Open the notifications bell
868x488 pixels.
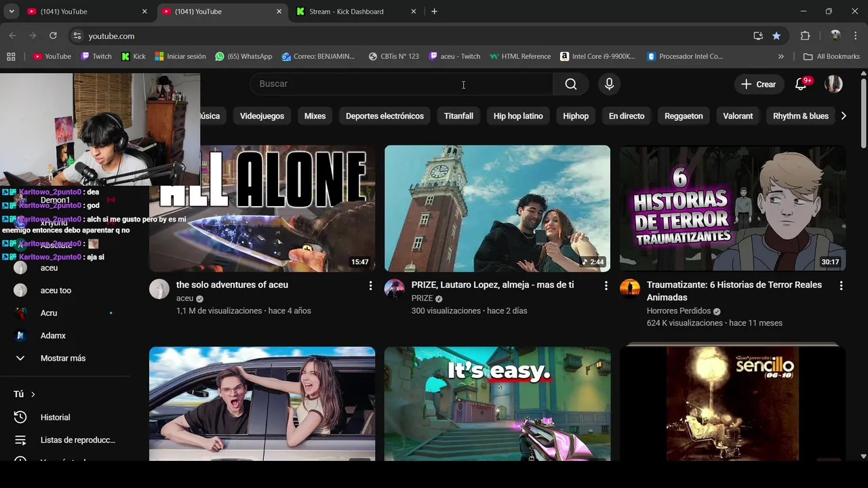point(801,84)
